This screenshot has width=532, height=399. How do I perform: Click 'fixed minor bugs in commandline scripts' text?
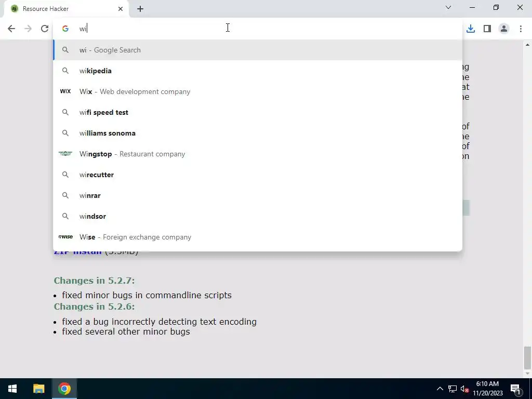[x=147, y=295]
